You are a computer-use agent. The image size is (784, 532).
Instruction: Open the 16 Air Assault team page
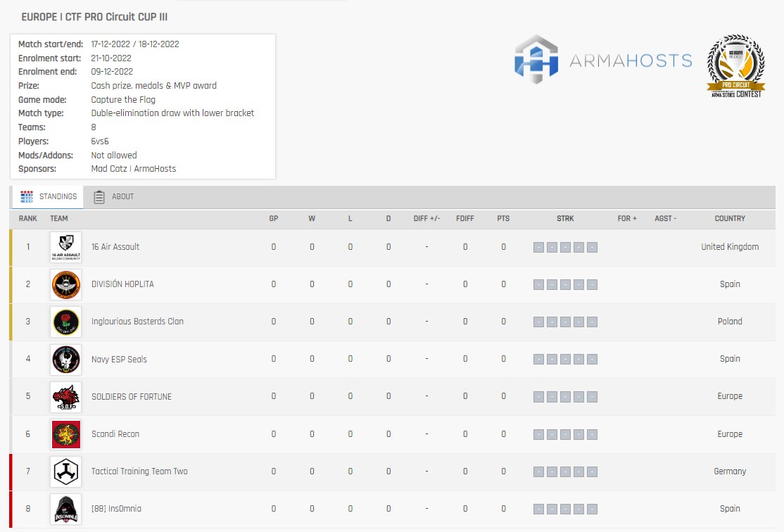115,247
